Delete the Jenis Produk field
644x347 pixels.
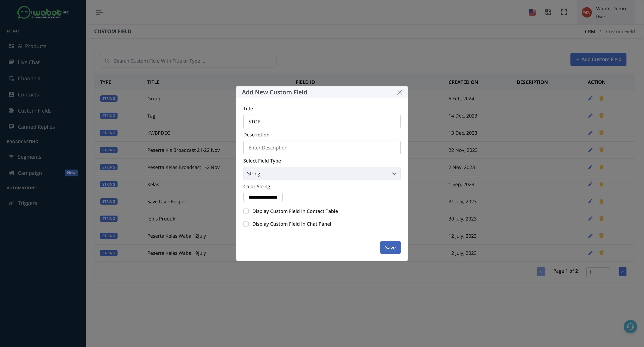point(601,218)
